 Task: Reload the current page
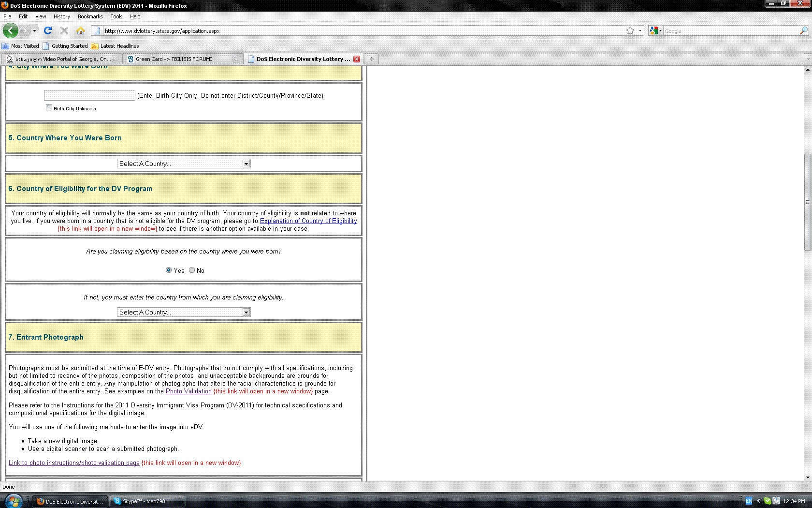coord(47,30)
